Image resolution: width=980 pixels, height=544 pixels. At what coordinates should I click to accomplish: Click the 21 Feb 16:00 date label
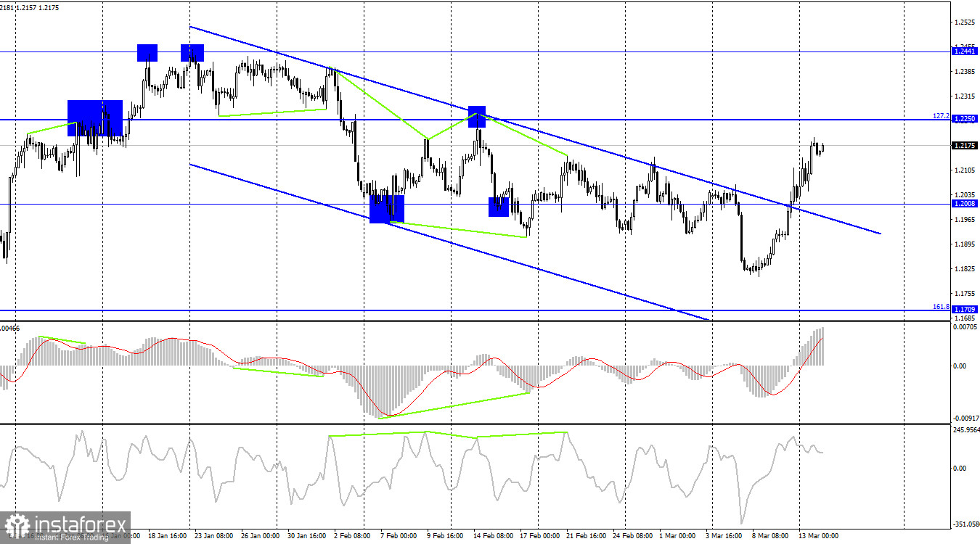coord(587,536)
